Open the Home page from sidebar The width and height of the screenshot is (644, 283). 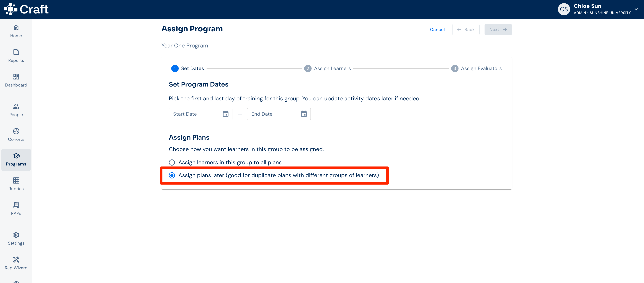click(x=16, y=31)
